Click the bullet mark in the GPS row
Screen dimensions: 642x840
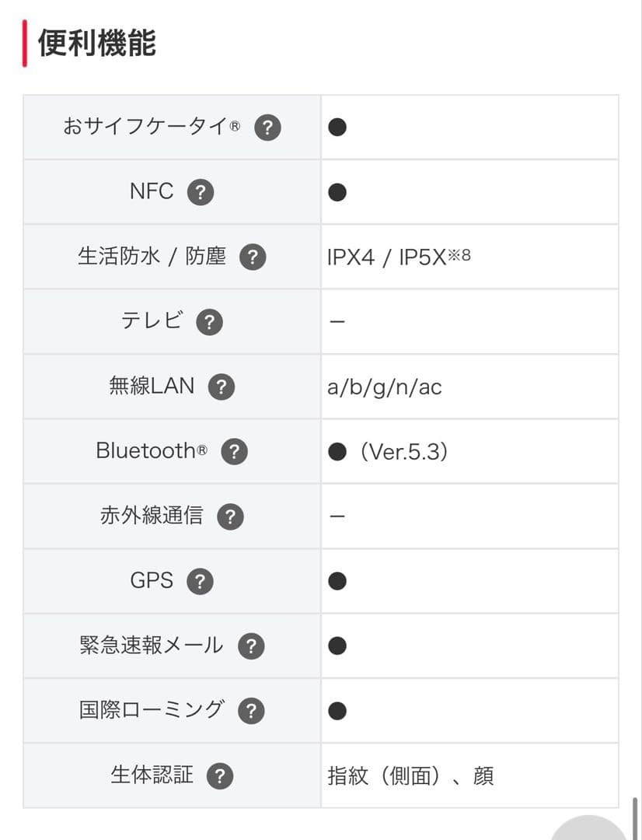point(337,581)
